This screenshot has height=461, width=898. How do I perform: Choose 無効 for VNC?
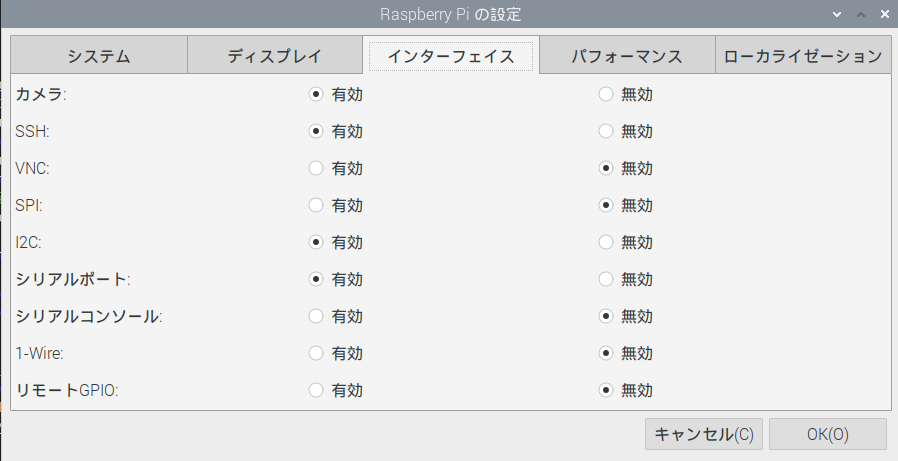[x=606, y=168]
